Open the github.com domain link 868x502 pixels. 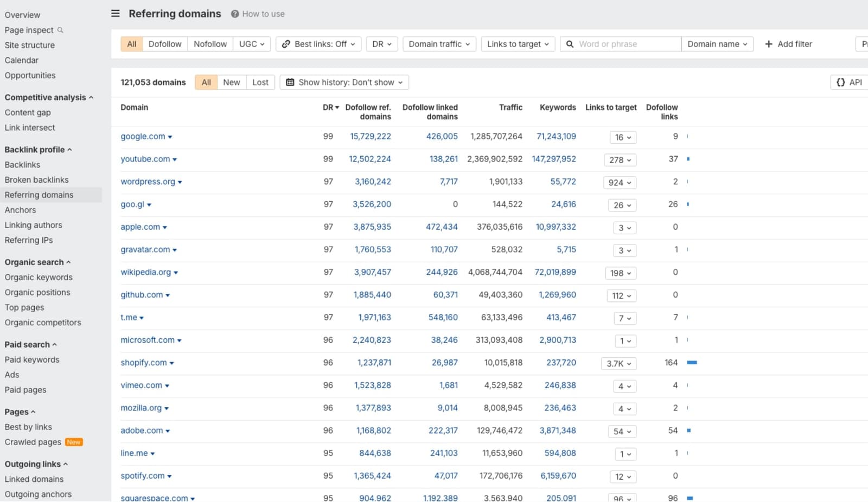pos(142,295)
